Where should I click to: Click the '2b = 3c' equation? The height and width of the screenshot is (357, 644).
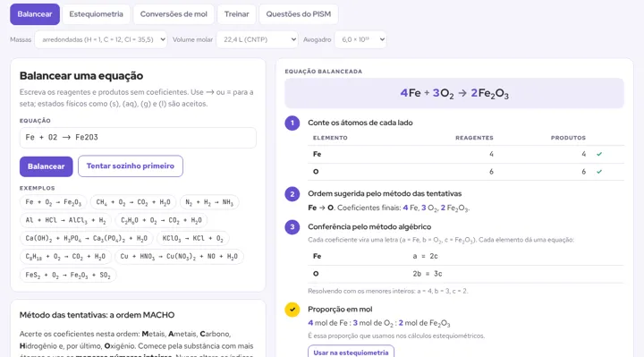(x=428, y=274)
